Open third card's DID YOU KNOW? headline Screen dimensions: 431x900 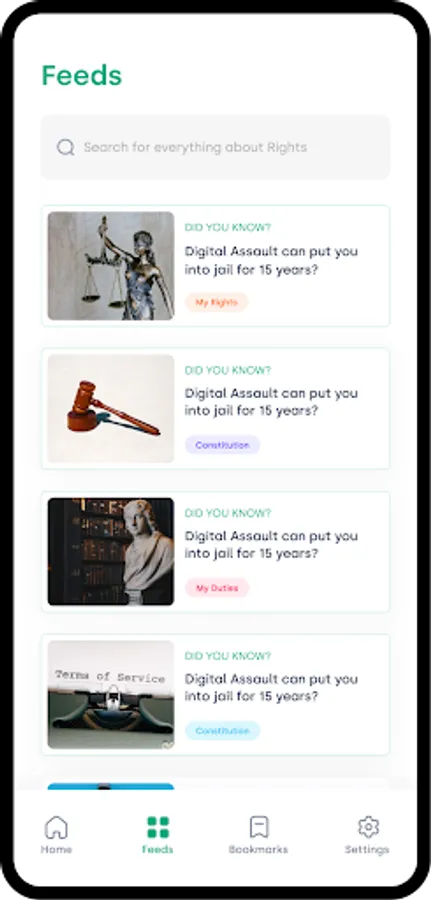point(228,513)
